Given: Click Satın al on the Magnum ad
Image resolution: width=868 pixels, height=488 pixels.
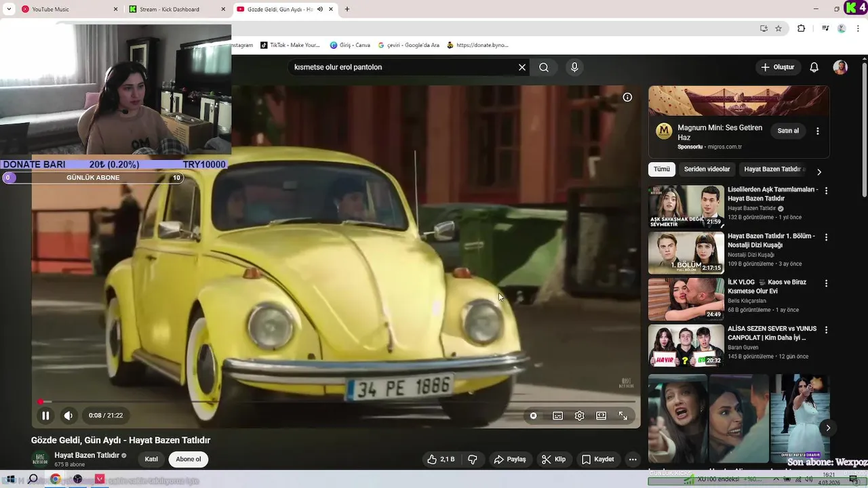Looking at the screenshot, I should 788,131.
